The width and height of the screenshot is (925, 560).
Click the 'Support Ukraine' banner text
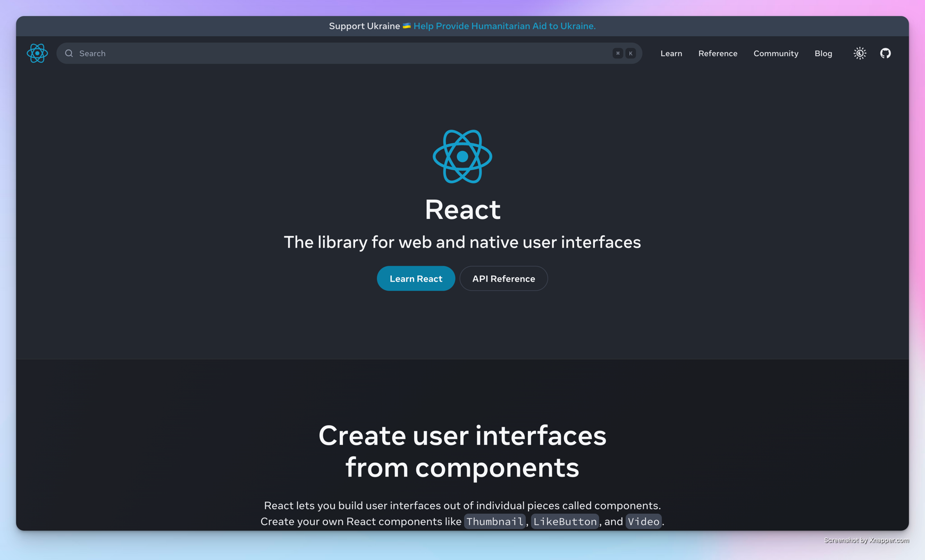tap(364, 26)
